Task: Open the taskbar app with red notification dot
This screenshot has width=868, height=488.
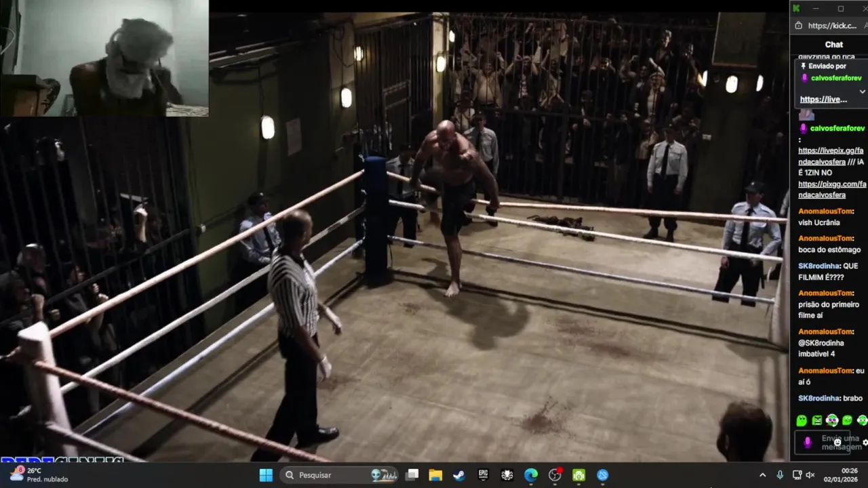Action: click(x=555, y=475)
